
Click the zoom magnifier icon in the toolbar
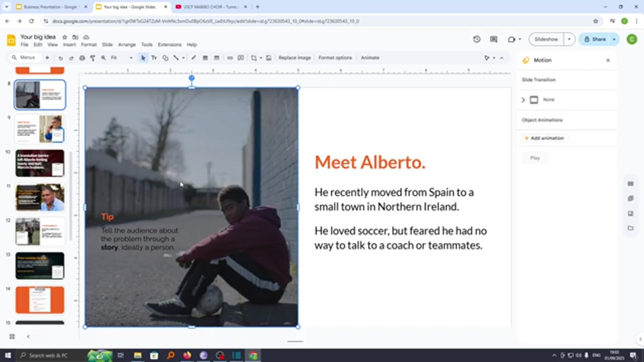tap(103, 58)
